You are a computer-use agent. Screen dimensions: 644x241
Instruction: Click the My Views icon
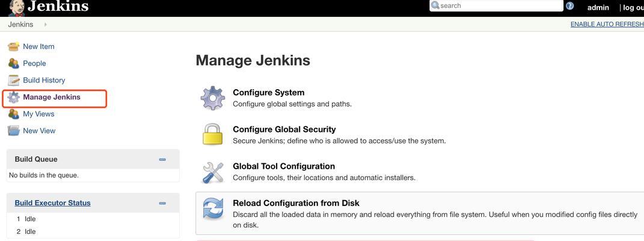(14, 114)
